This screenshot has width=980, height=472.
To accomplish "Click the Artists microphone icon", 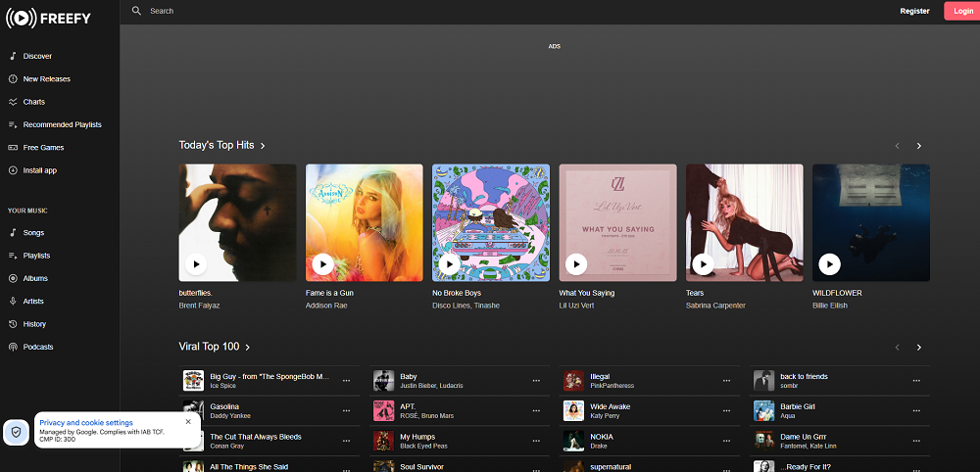I will point(12,301).
